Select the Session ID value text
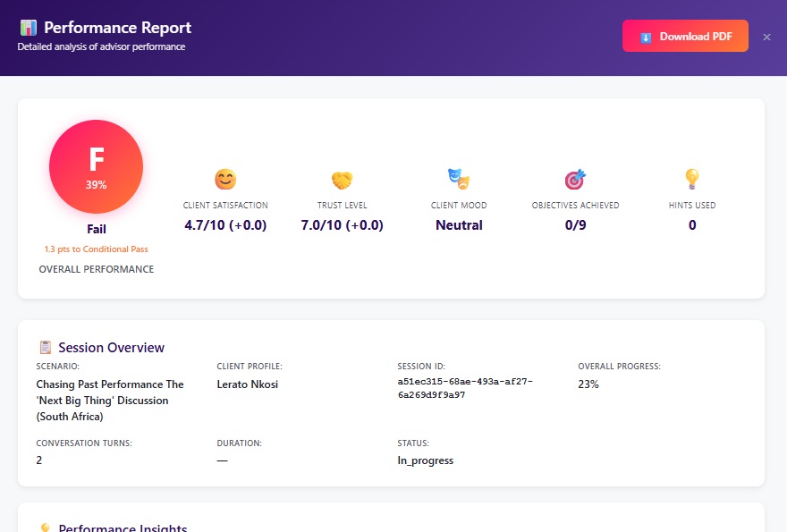Screen dimensions: 787x532 (x=466, y=389)
